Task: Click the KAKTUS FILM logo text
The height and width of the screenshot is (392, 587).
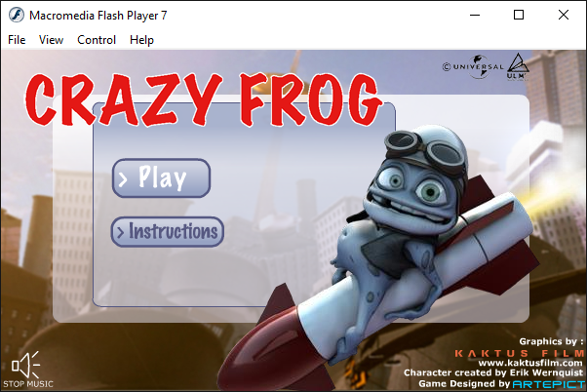Action: tap(520, 353)
